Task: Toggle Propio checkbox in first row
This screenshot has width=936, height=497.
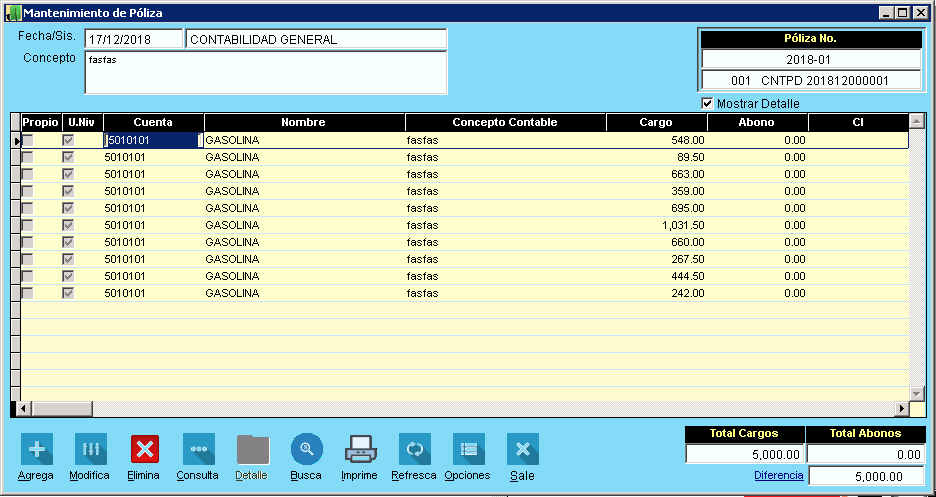Action: 28,141
